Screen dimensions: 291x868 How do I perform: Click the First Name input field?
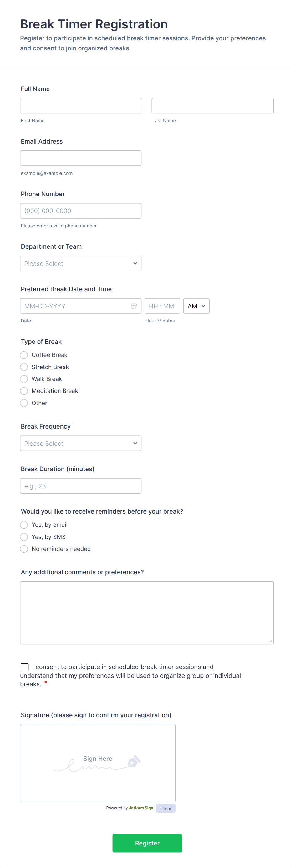tap(81, 105)
